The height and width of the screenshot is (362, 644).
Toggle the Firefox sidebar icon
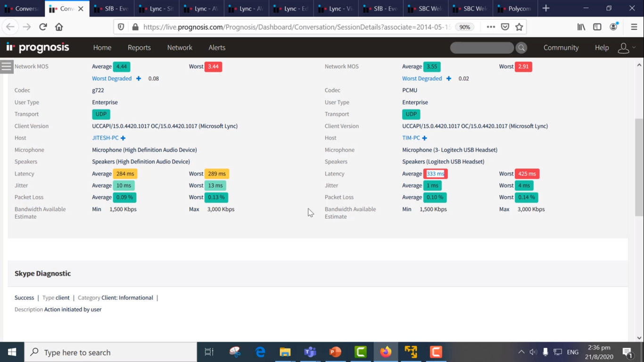597,27
